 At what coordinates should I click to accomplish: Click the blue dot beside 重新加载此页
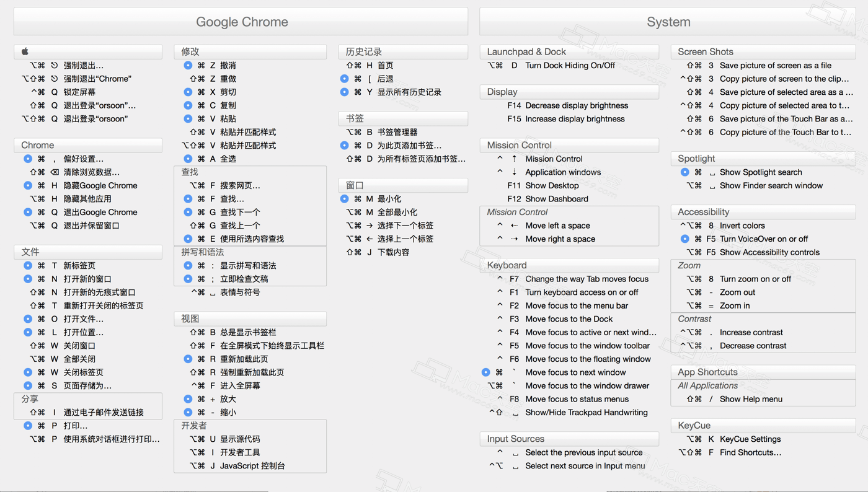point(188,359)
